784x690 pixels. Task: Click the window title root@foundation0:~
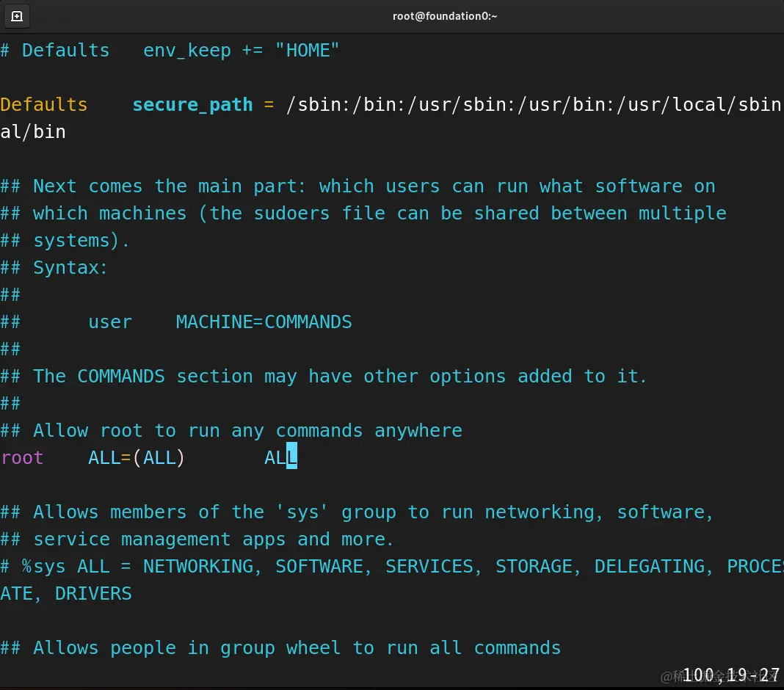coord(445,16)
